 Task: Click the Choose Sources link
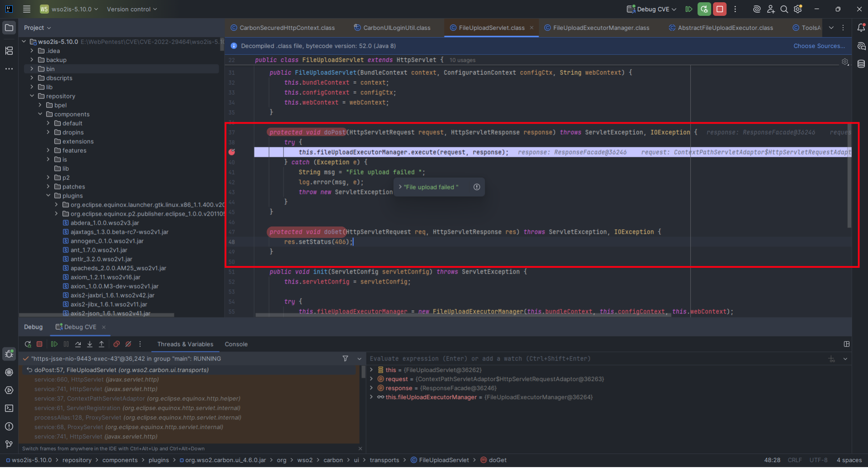(x=819, y=46)
